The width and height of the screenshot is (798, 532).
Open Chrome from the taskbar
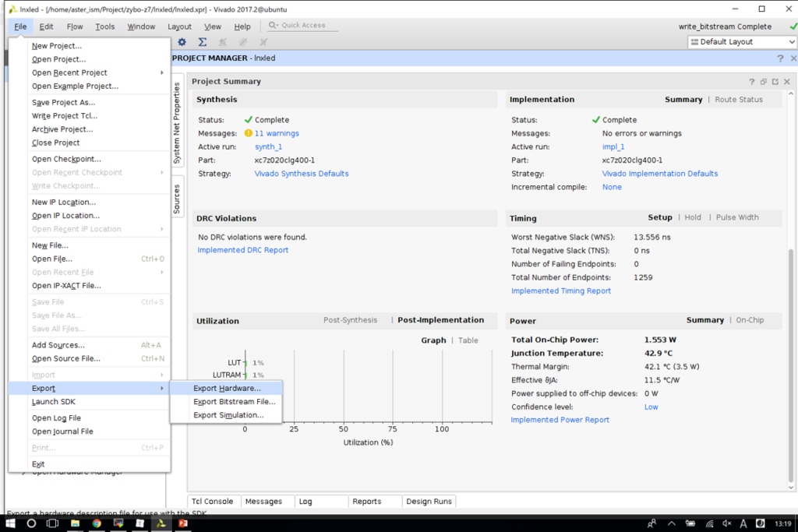click(x=97, y=523)
